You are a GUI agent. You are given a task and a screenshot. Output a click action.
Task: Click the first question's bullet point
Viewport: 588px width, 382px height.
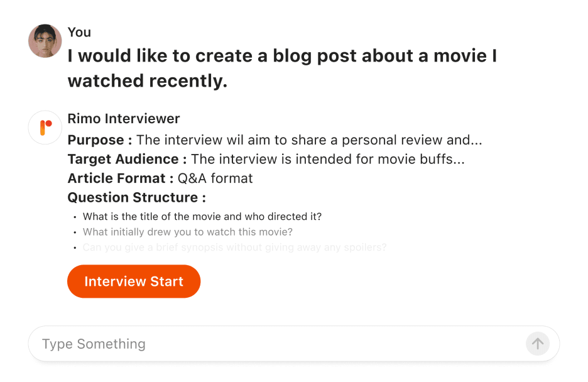pos(75,217)
